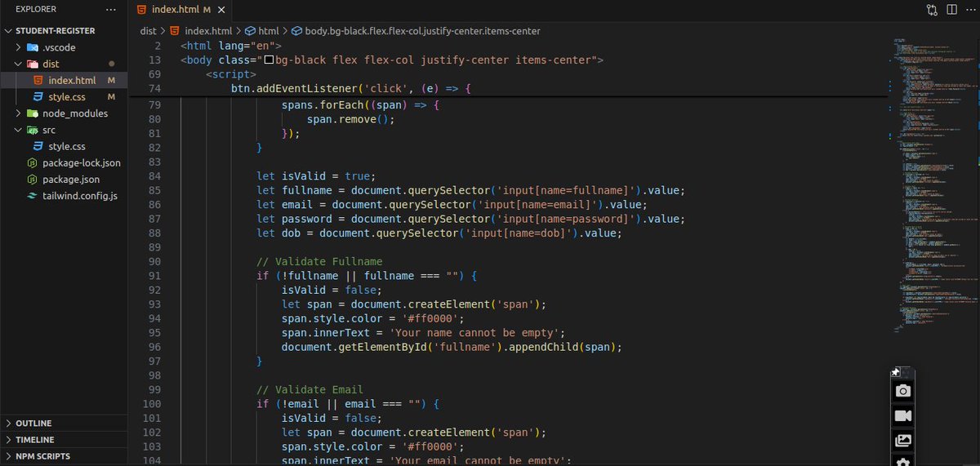Click the dist folder icon
The width and height of the screenshot is (980, 466).
pyautogui.click(x=33, y=64)
